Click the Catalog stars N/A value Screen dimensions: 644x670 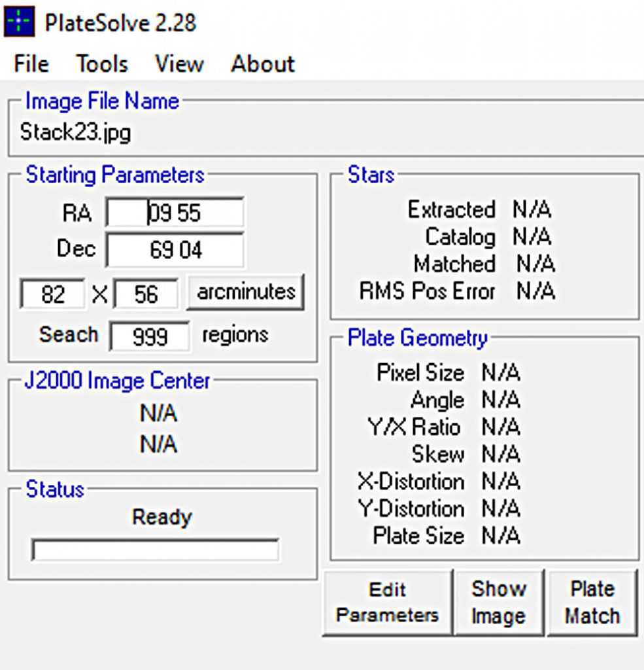[532, 236]
